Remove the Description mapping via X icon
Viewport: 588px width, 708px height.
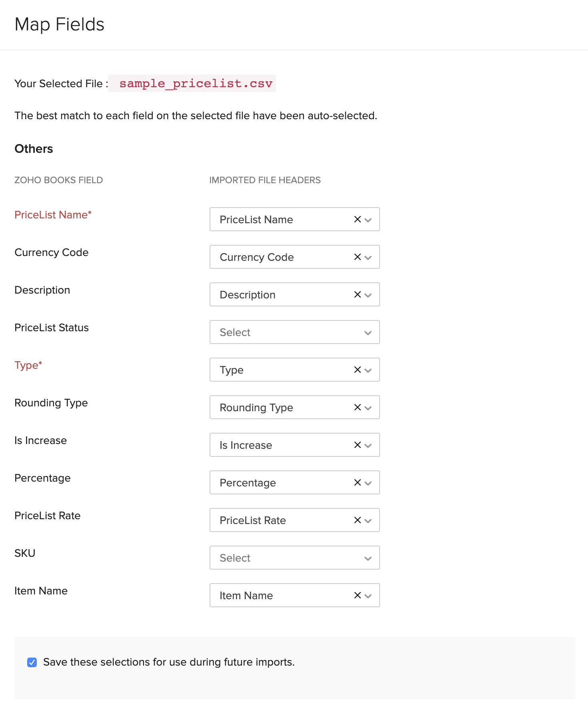pos(358,294)
